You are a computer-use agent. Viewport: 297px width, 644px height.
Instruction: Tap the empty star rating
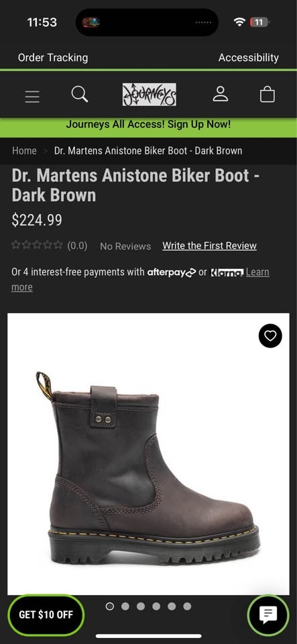(37, 246)
